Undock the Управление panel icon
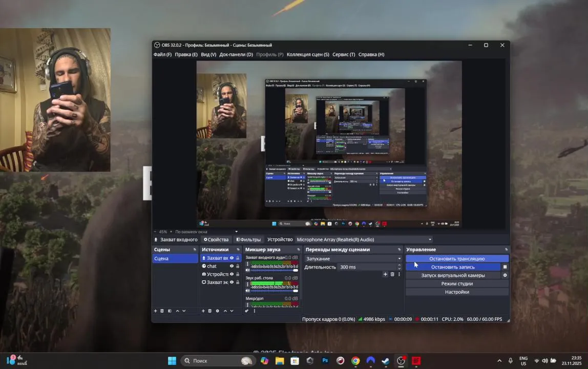 click(506, 249)
